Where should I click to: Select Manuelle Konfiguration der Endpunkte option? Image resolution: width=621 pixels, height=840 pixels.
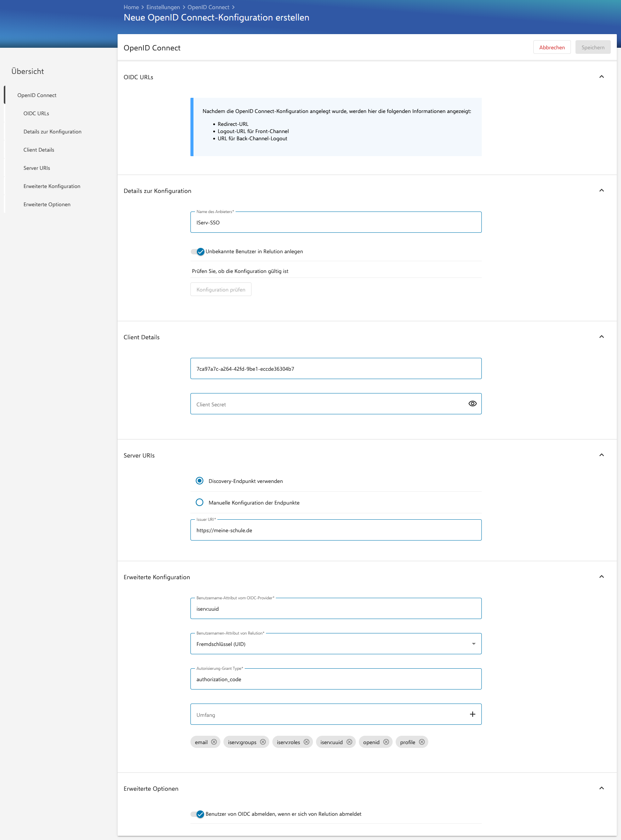point(200,502)
